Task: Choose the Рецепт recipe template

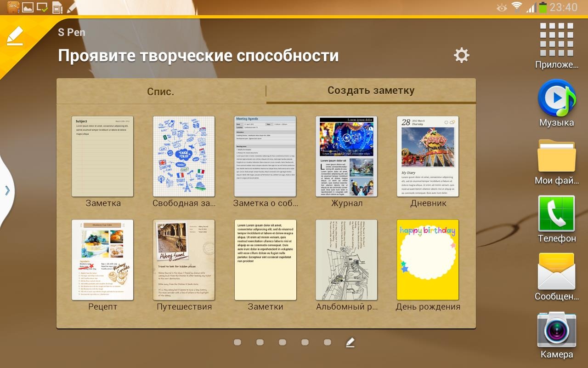Action: tap(102, 260)
